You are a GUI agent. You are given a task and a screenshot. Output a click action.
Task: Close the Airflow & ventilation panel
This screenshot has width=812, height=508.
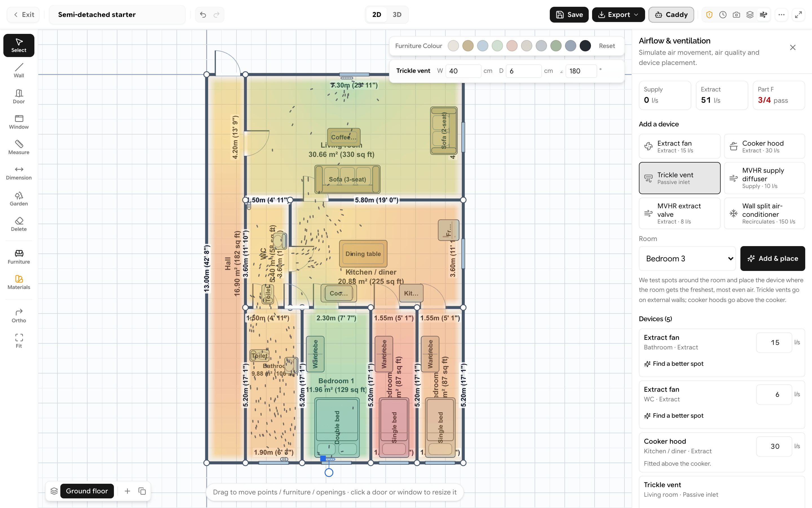pos(793,47)
